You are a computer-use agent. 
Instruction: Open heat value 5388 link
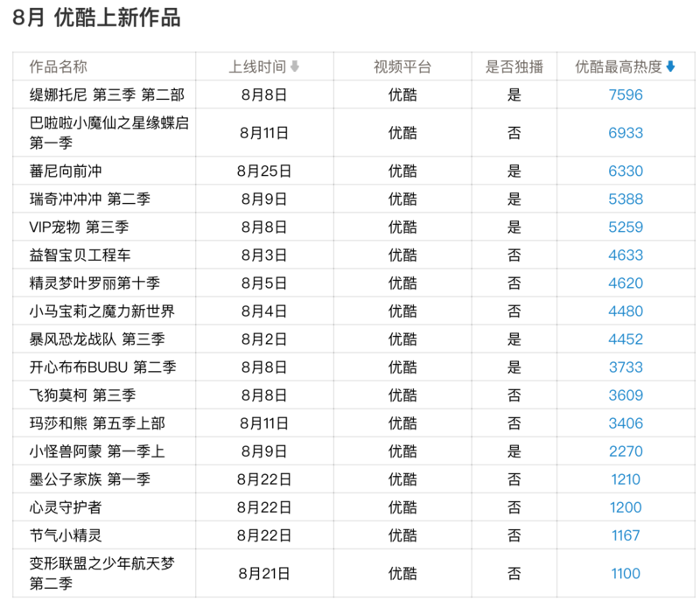click(626, 199)
